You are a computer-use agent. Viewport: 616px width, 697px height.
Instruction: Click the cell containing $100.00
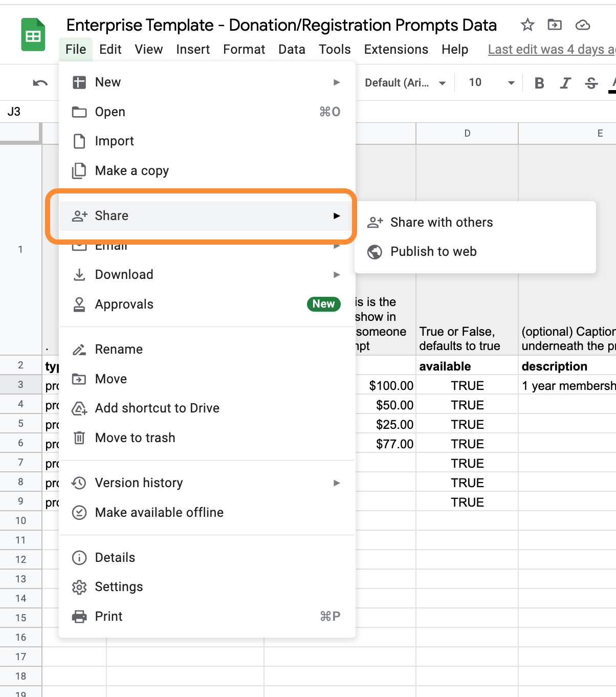(x=386, y=385)
